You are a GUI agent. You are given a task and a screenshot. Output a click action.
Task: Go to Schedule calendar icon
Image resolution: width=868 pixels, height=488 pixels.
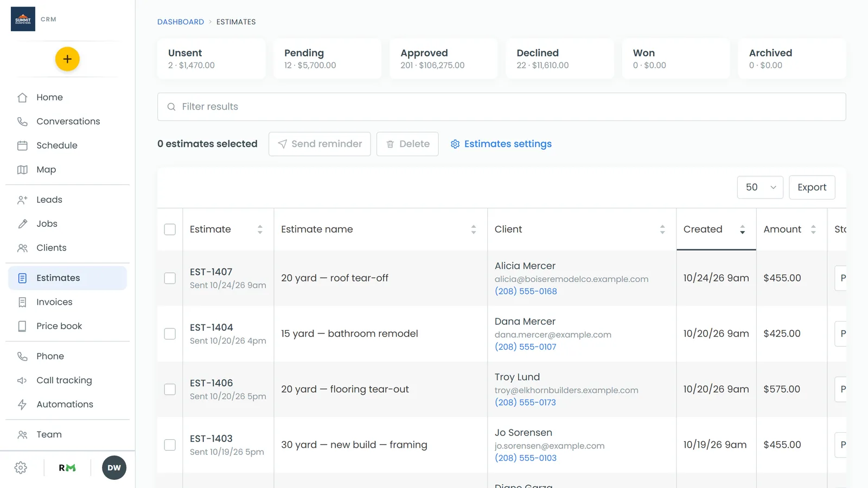pos(22,145)
